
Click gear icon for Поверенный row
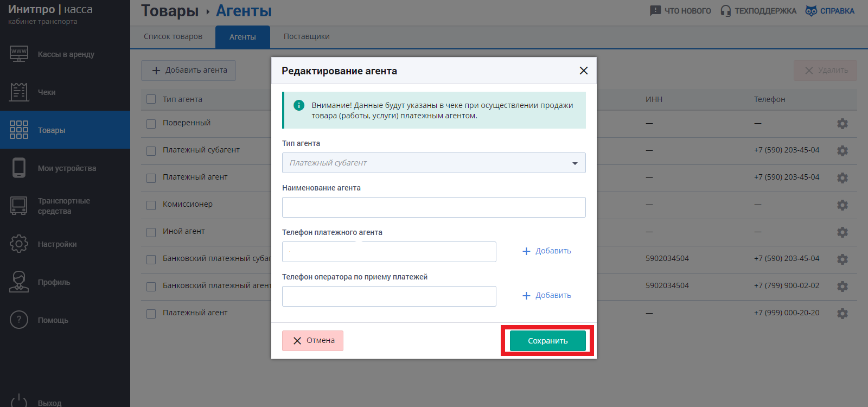[x=843, y=124]
